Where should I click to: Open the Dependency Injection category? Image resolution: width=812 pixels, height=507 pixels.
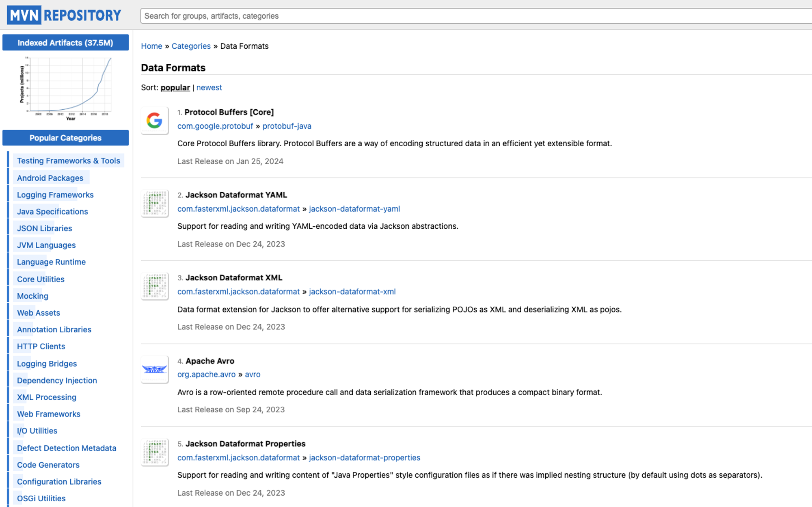point(57,380)
